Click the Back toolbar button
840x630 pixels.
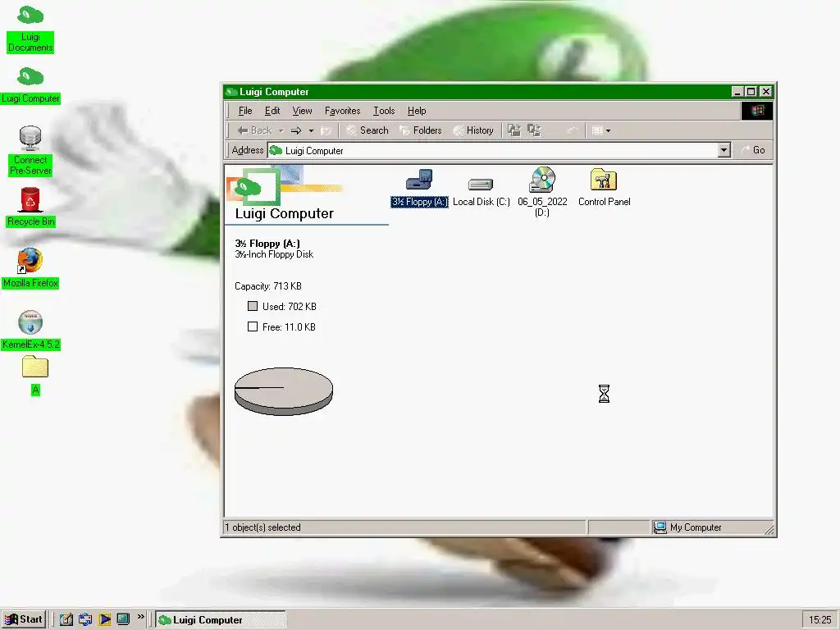(254, 130)
